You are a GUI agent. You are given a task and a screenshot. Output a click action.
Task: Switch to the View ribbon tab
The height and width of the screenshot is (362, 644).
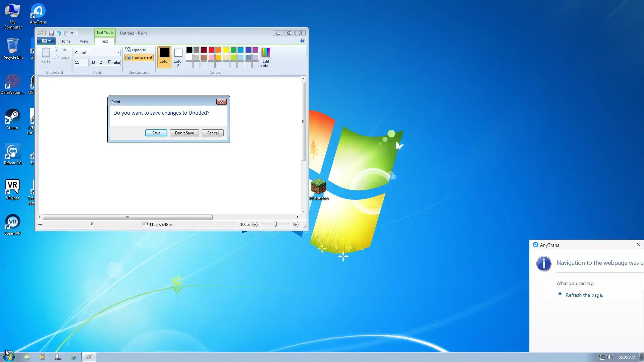84,41
